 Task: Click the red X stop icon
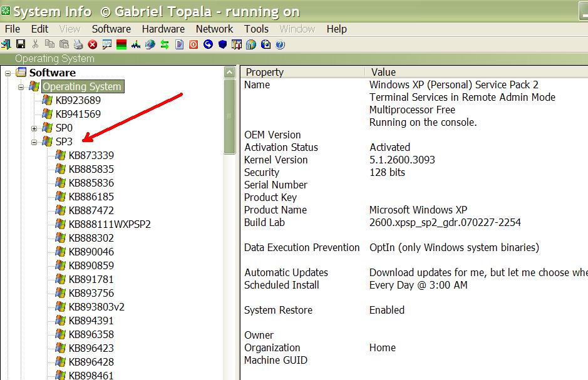(x=93, y=45)
